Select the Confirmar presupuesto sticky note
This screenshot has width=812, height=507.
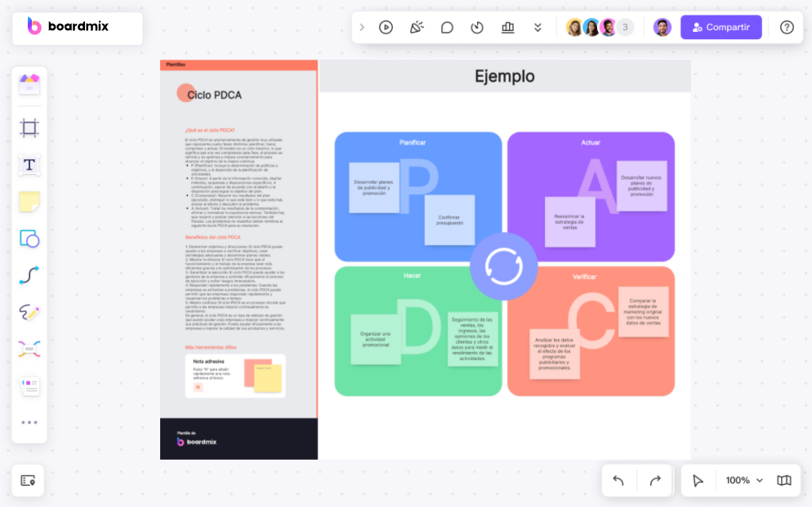[449, 220]
